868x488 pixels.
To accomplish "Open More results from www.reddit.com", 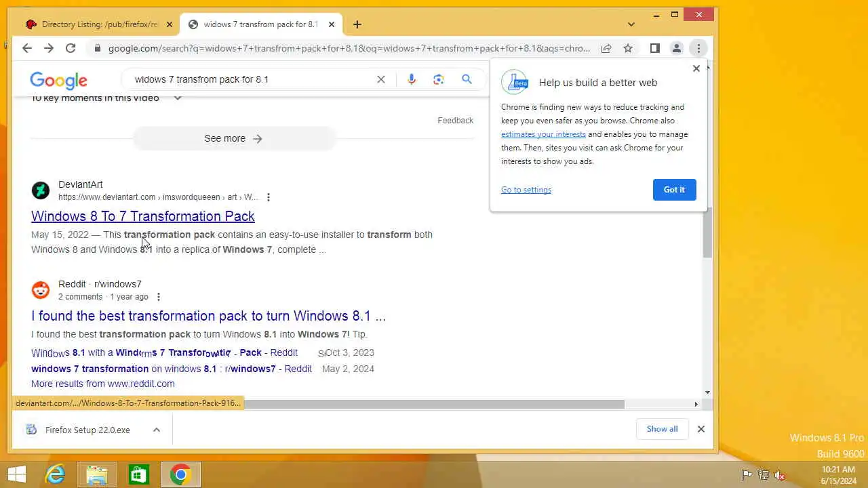I will click(x=103, y=384).
